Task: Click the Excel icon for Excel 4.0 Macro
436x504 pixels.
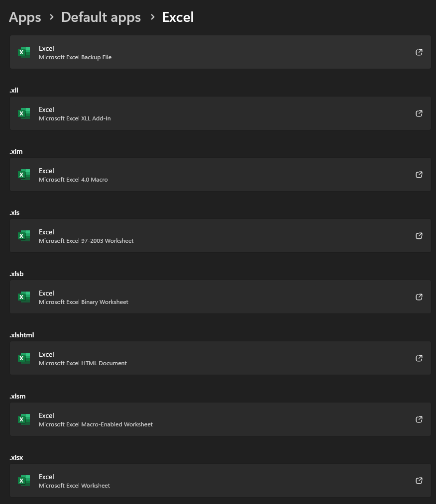Action: [x=24, y=174]
